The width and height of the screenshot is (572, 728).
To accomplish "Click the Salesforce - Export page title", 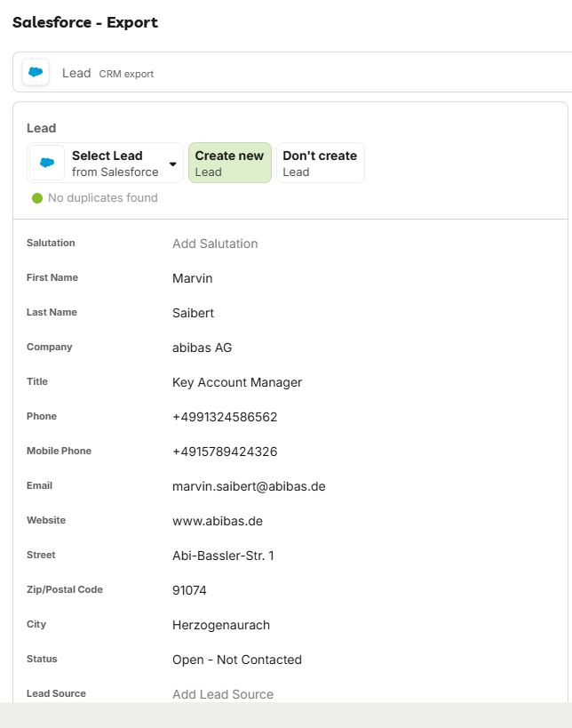I will (x=85, y=22).
